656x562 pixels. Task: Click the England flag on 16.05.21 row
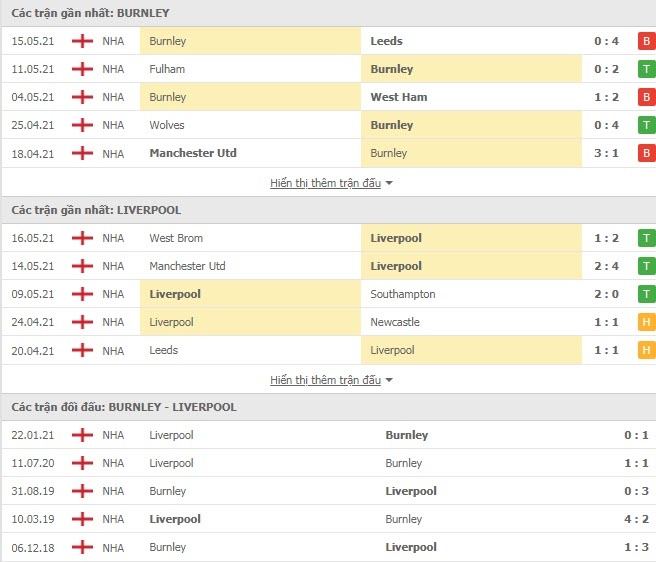[82, 238]
